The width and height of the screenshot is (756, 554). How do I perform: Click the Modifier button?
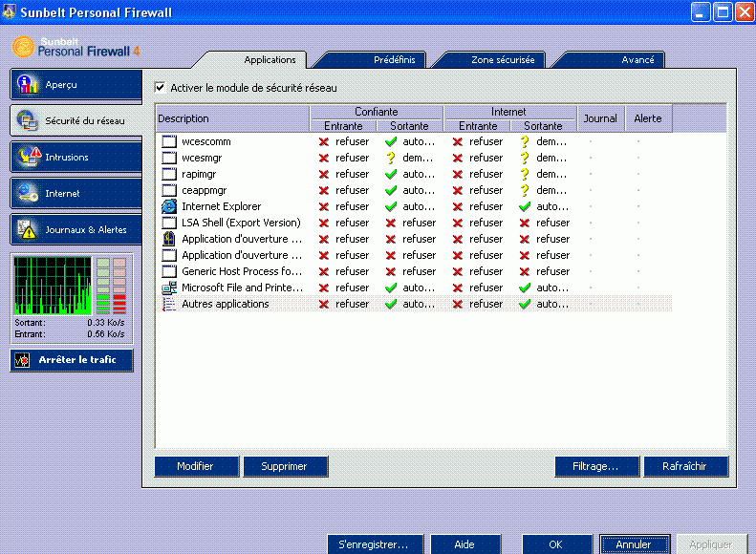[x=197, y=466]
